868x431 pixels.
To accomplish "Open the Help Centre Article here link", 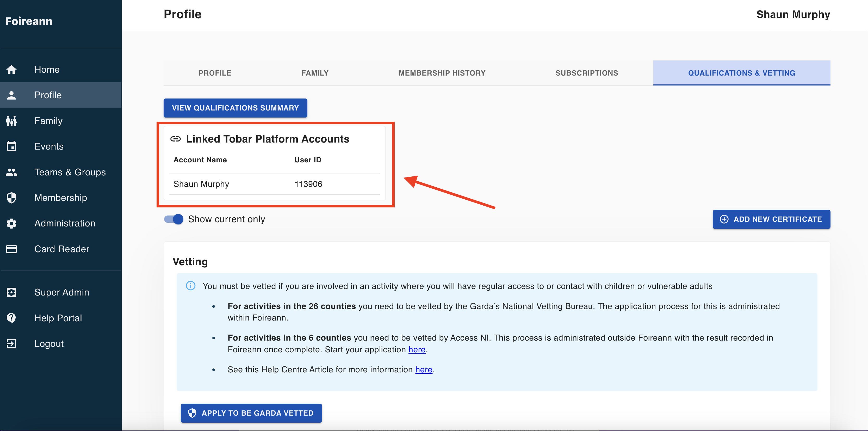I will [x=423, y=370].
